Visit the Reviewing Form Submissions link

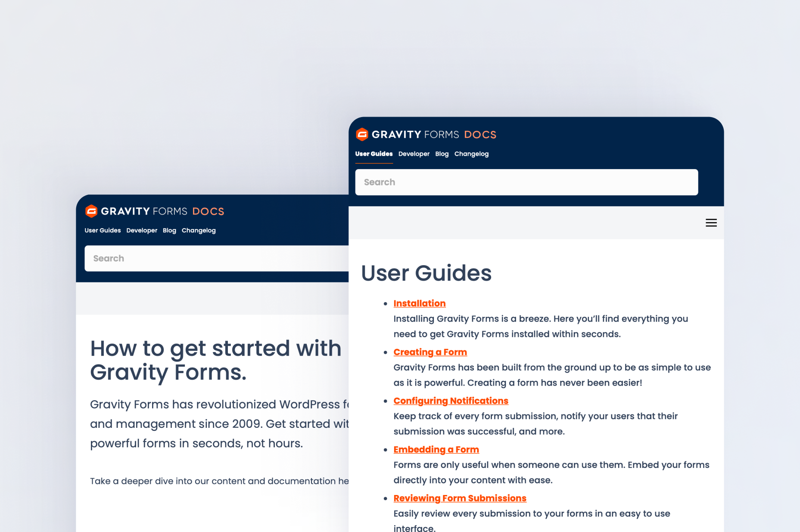(460, 498)
